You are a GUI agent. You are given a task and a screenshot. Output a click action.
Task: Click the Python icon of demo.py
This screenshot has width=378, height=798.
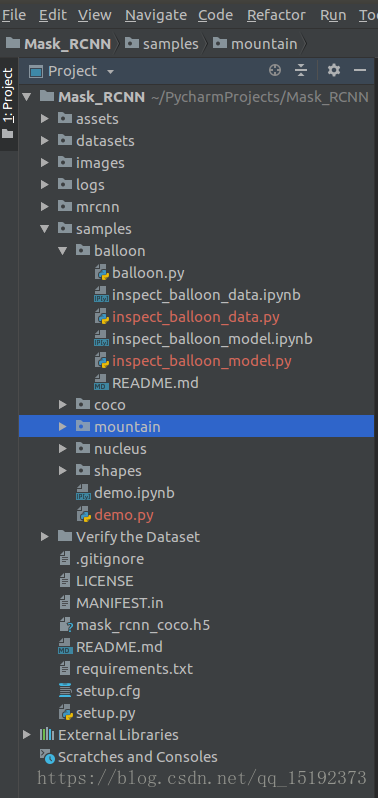coord(84,515)
